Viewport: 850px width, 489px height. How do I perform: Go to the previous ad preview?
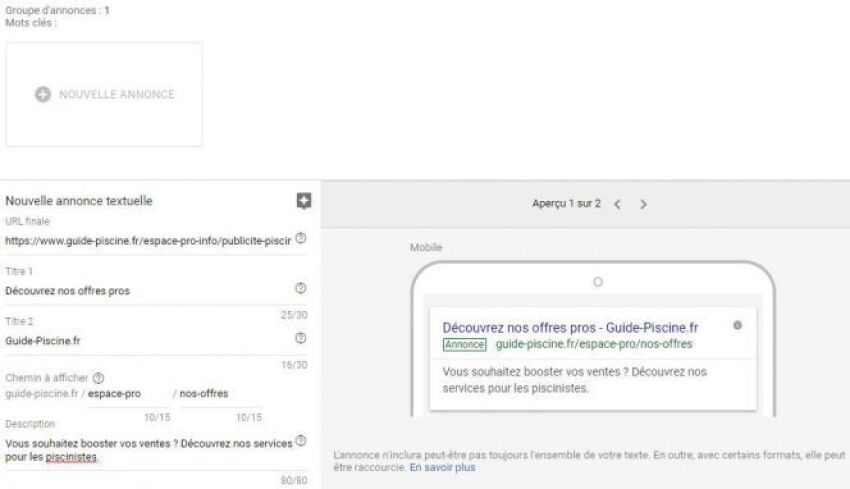click(x=617, y=204)
